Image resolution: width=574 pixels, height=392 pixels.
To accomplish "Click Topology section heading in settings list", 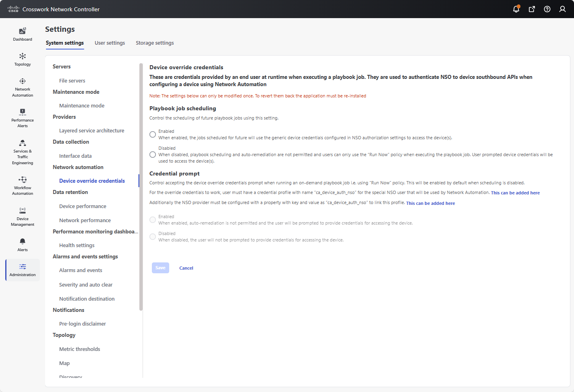I will coord(64,335).
